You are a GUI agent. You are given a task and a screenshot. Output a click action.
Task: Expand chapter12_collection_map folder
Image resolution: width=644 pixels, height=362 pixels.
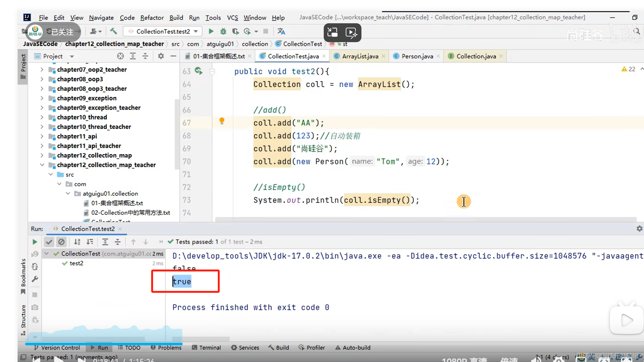(x=42, y=155)
